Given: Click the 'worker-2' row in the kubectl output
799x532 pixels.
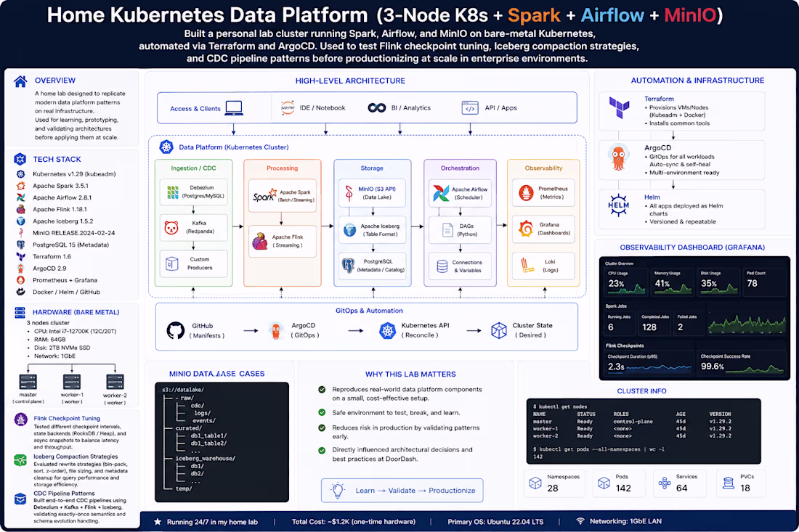Looking at the screenshot, I should click(x=632, y=435).
